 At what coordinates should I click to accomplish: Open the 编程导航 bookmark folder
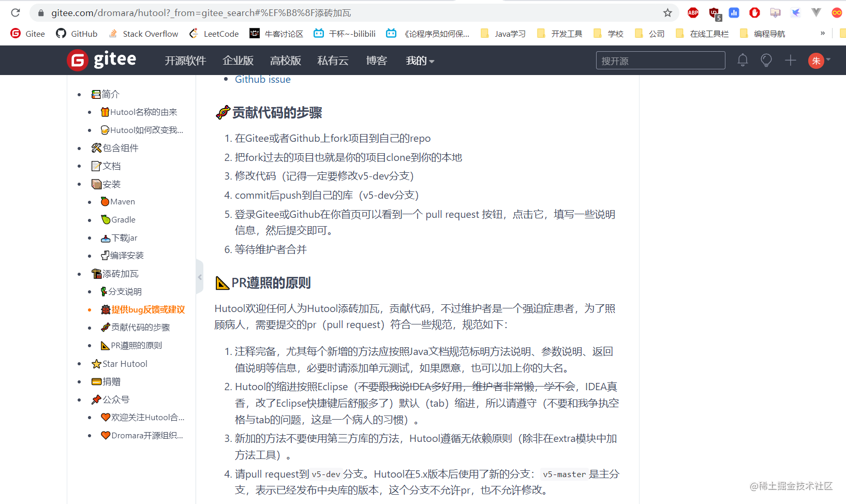click(763, 34)
